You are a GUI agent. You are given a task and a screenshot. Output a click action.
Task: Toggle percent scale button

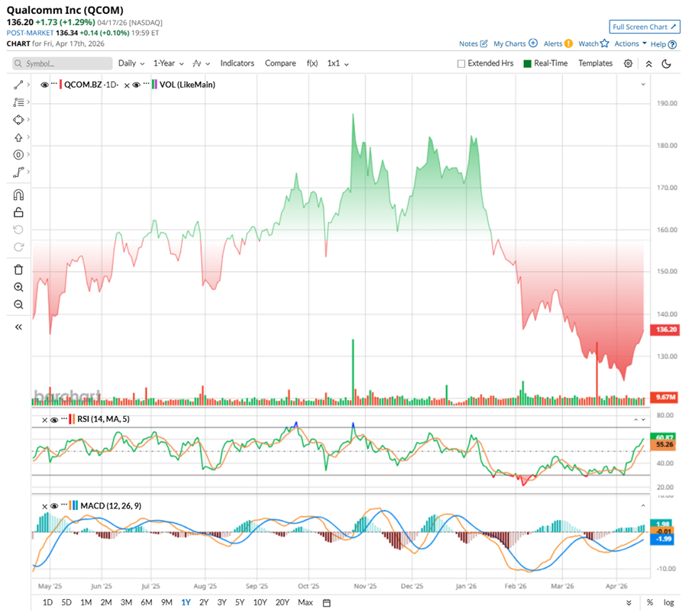click(x=650, y=602)
